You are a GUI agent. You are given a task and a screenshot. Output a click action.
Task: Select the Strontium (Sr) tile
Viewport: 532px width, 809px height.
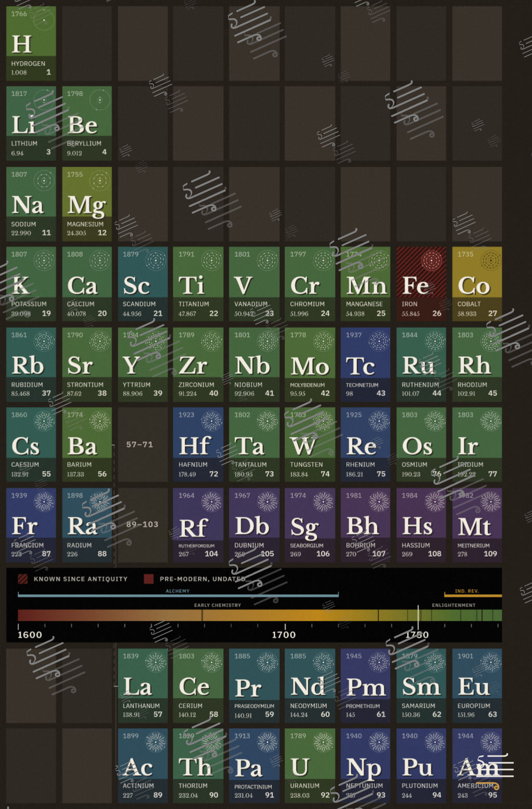(x=87, y=364)
